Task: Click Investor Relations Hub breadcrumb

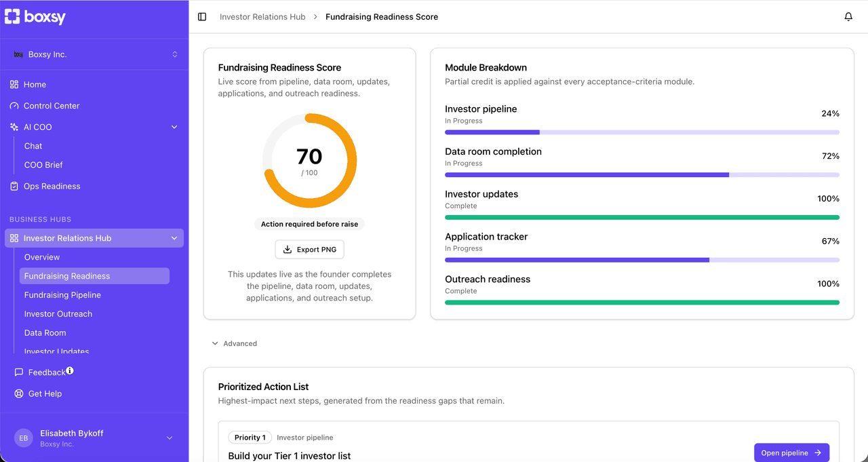Action: [x=262, y=17]
